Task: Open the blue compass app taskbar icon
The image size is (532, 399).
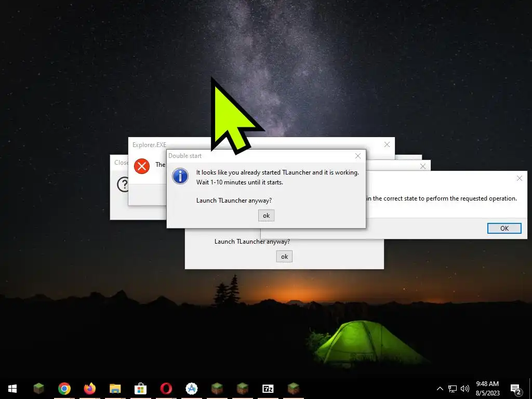Action: (191, 389)
